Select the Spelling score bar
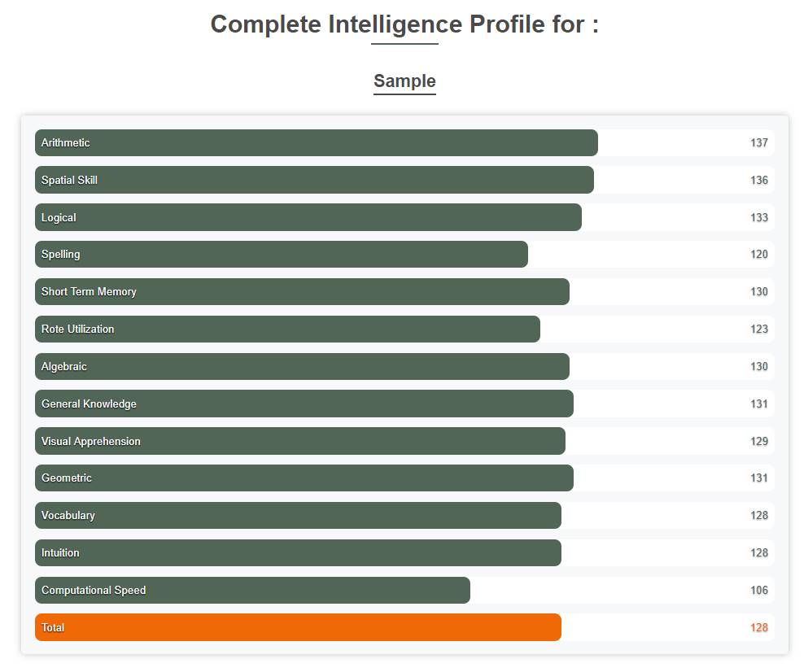The height and width of the screenshot is (672, 808). click(282, 254)
